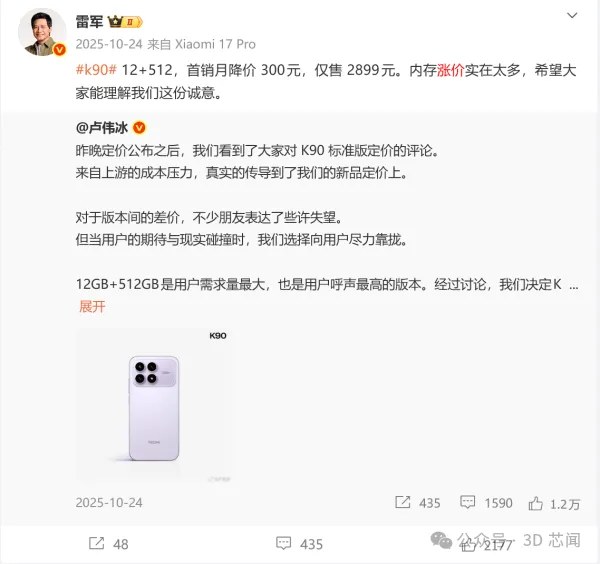The width and height of the screenshot is (600, 564).
Task: Open the Xiaomi 17 Pro source link
Action: tap(215, 44)
